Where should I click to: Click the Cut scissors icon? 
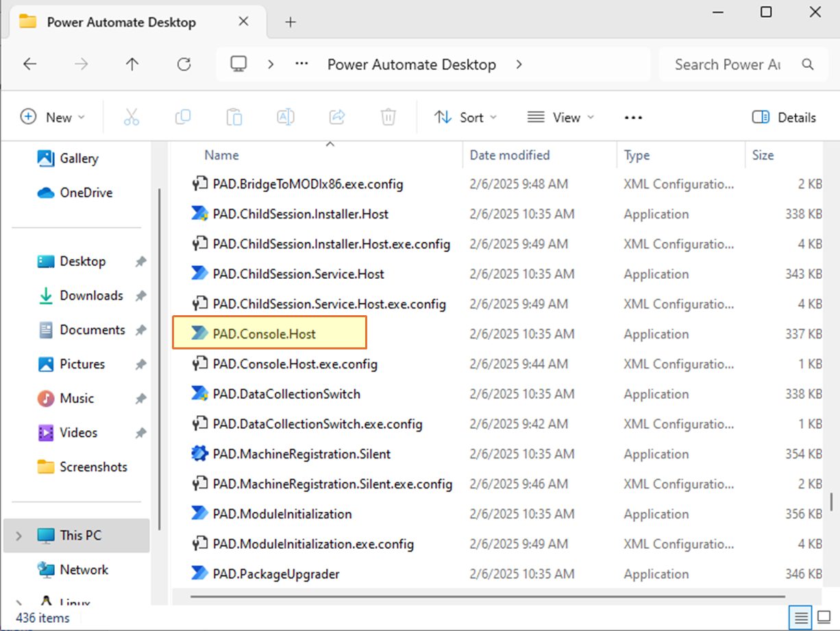pyautogui.click(x=132, y=117)
